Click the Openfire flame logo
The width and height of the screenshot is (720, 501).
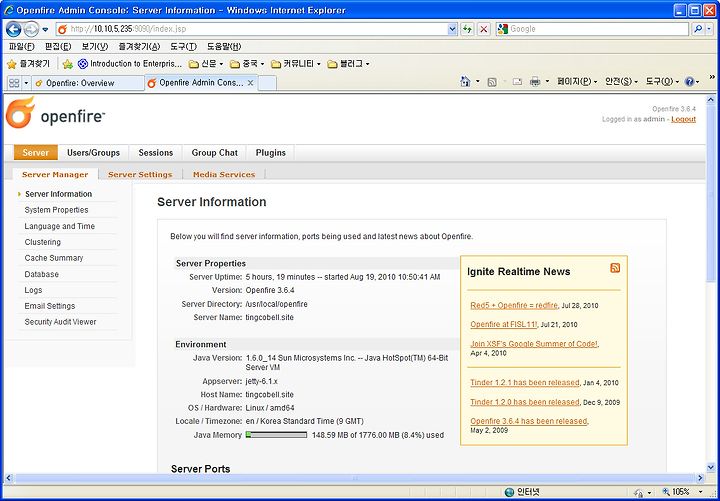(x=20, y=113)
